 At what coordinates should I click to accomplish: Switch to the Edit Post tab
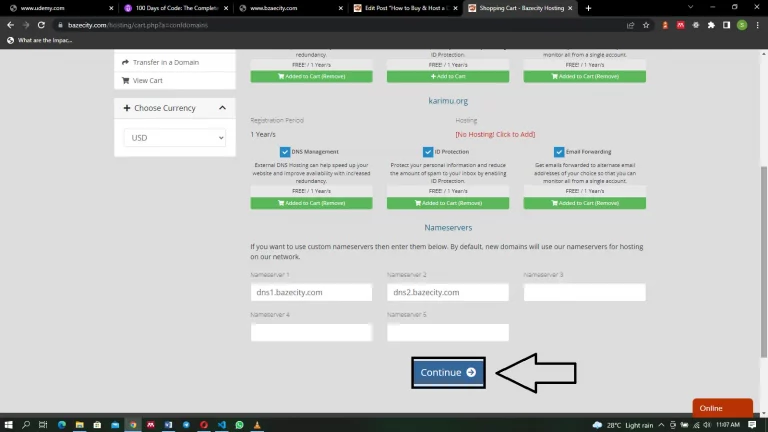[x=407, y=8]
